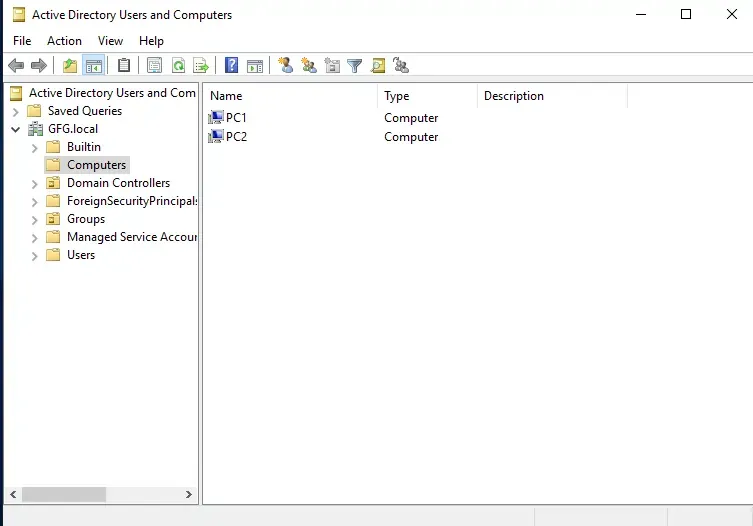Open the File menu
This screenshot has height=526, width=753.
coord(22,41)
